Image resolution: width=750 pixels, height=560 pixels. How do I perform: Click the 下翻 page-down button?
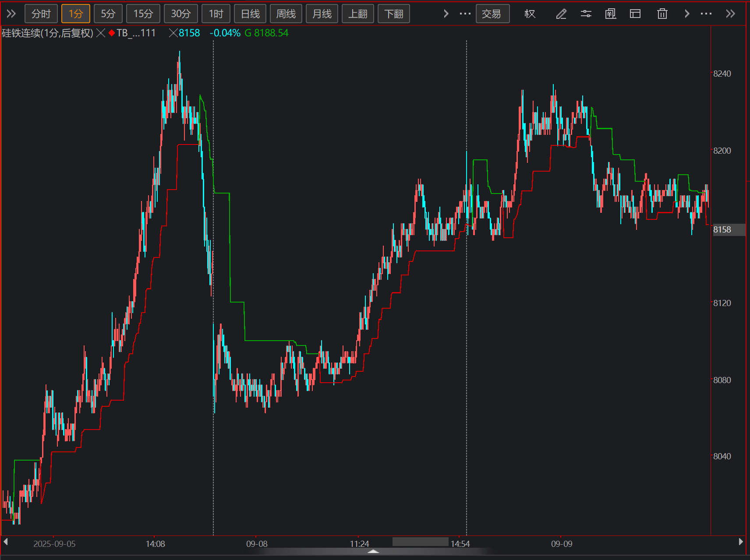[x=393, y=14]
